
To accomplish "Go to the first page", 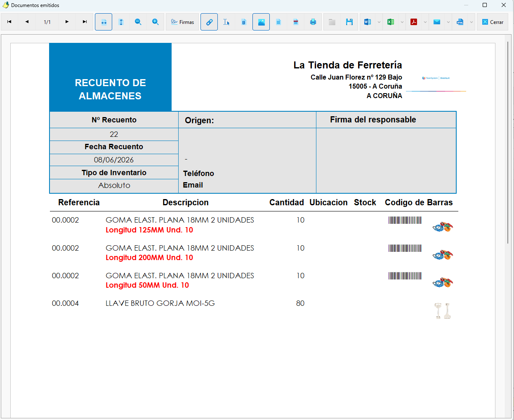I will click(9, 22).
